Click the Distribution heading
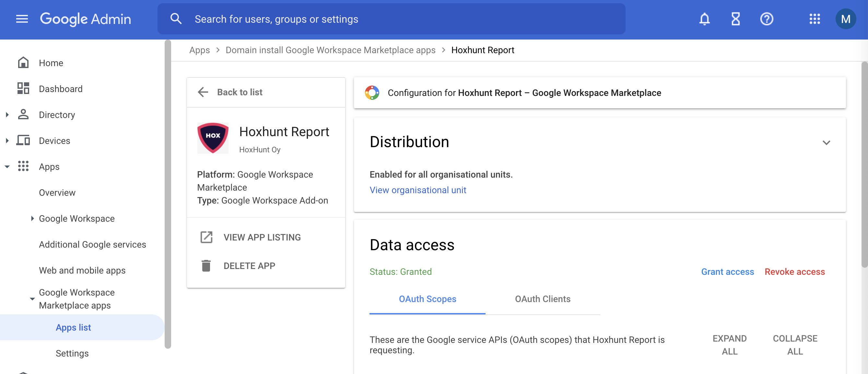 coord(409,142)
